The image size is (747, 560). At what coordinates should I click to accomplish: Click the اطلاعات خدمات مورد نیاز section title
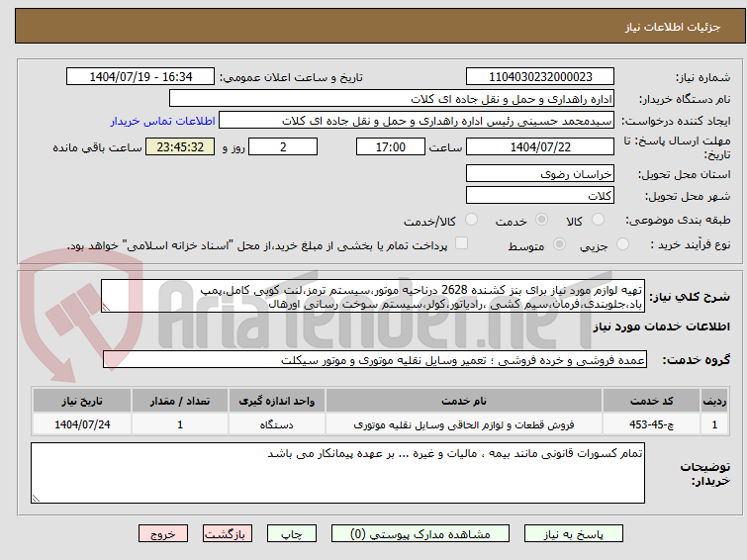coord(661,327)
